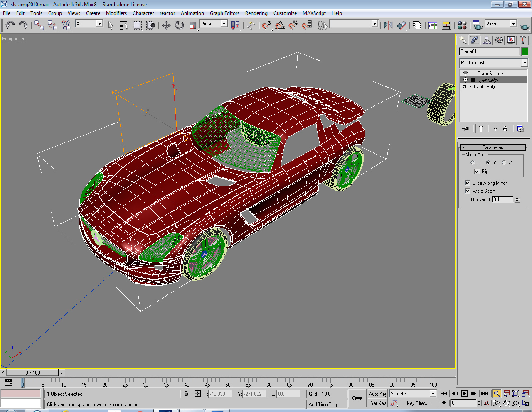The height and width of the screenshot is (412, 532).
Task: Uncheck the Flip checkbox
Action: (477, 171)
